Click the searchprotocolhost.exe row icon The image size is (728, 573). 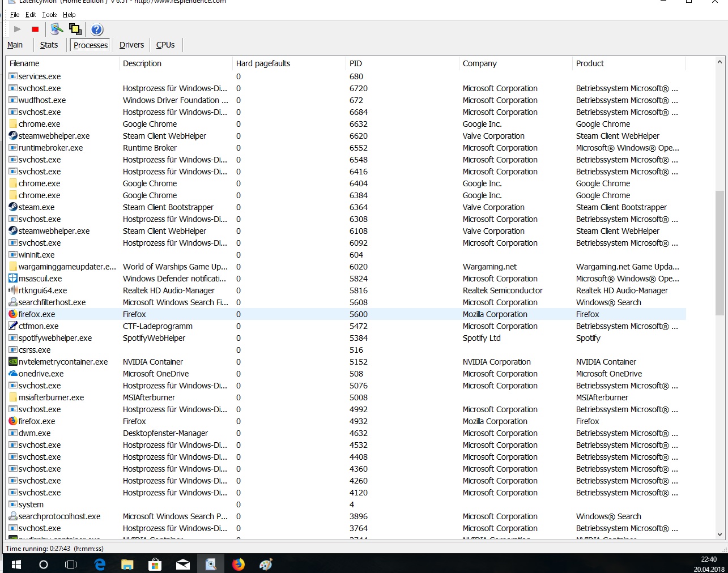point(13,516)
